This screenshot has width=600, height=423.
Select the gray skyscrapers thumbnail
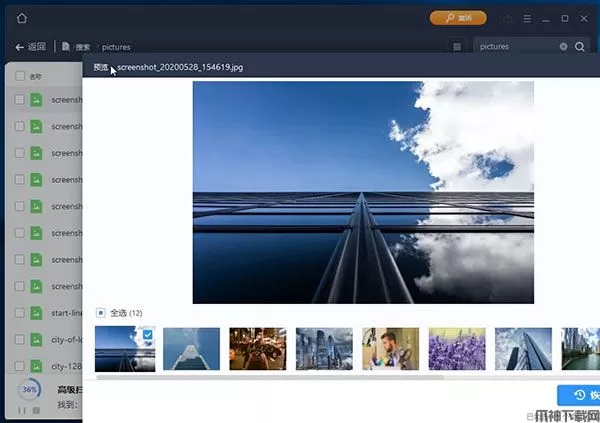[x=324, y=349]
